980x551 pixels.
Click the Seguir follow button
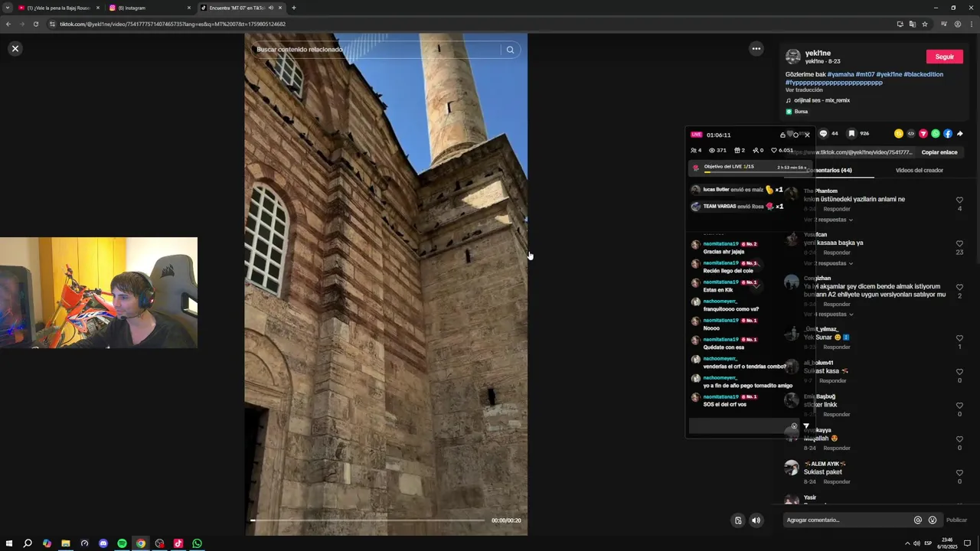click(x=944, y=57)
